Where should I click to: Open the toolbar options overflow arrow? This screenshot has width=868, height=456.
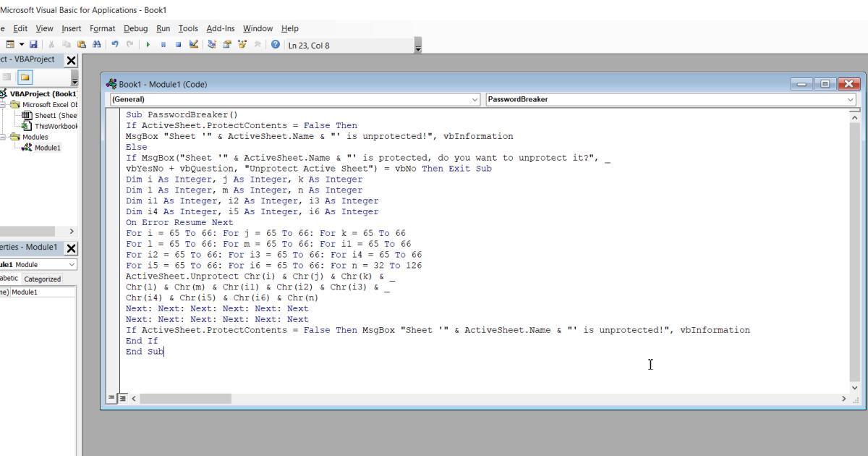coord(417,46)
